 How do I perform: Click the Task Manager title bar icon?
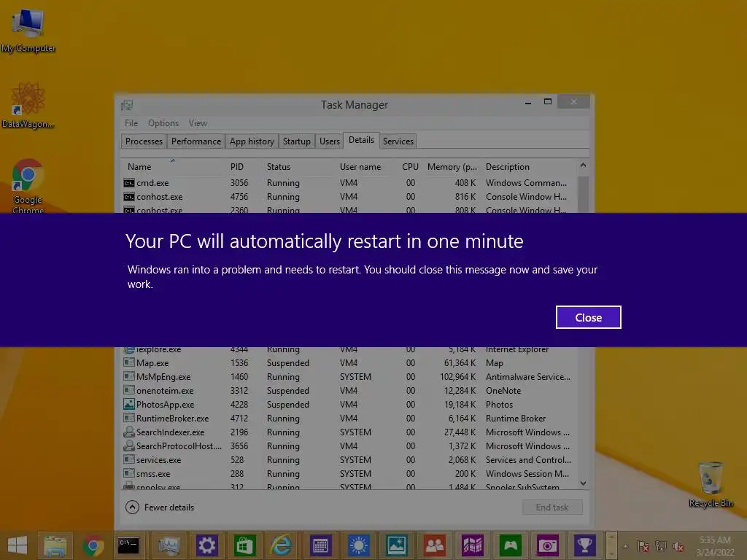point(127,105)
